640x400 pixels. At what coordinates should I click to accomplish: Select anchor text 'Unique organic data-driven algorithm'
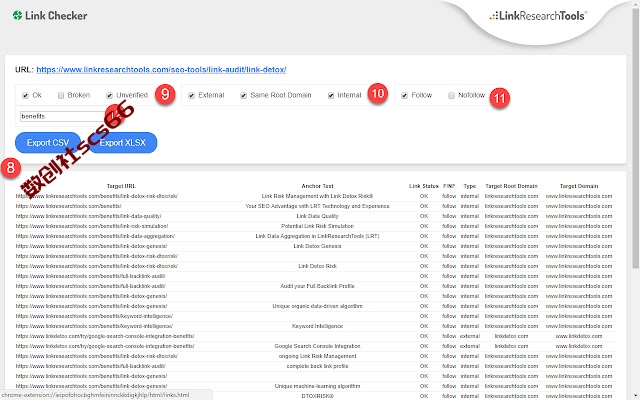pyautogui.click(x=318, y=306)
